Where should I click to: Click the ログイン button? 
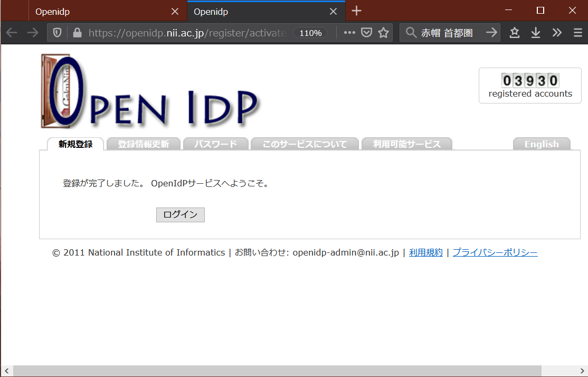pyautogui.click(x=181, y=214)
